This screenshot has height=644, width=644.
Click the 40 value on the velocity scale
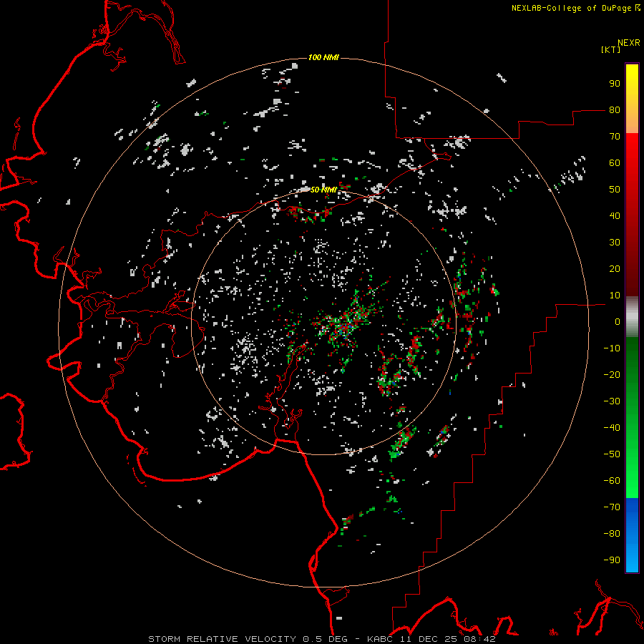(x=615, y=216)
